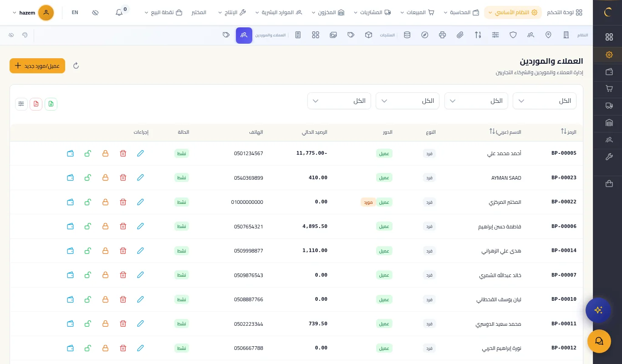Screen dimensions: 622x364
Task: Open the image gallery icon in sub-toolbar
Action: tap(333, 35)
